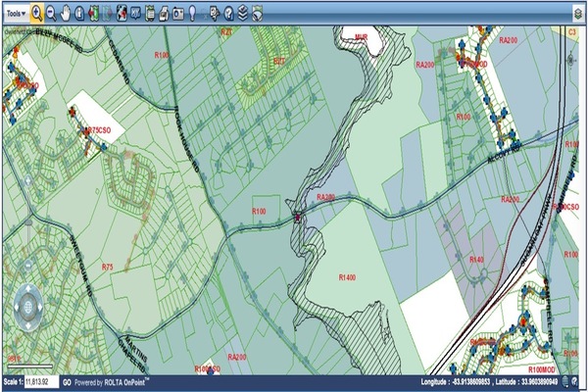Screen dimensions: 588x392
Task: Click the Identify info tool icon
Action: 78,13
